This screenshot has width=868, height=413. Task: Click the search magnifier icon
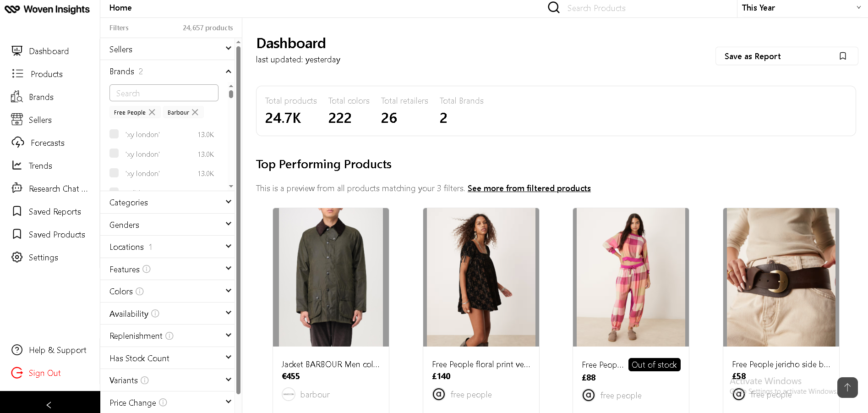[x=553, y=8]
